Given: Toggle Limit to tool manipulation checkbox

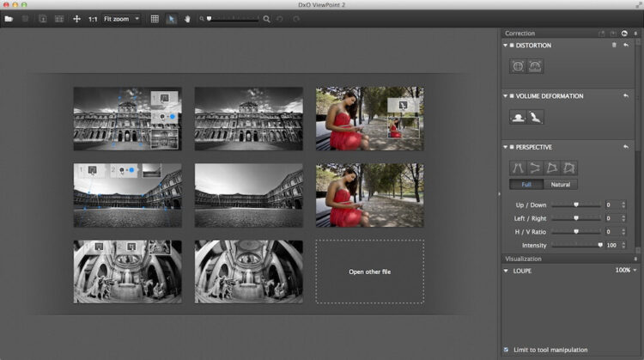Looking at the screenshot, I should (x=506, y=349).
